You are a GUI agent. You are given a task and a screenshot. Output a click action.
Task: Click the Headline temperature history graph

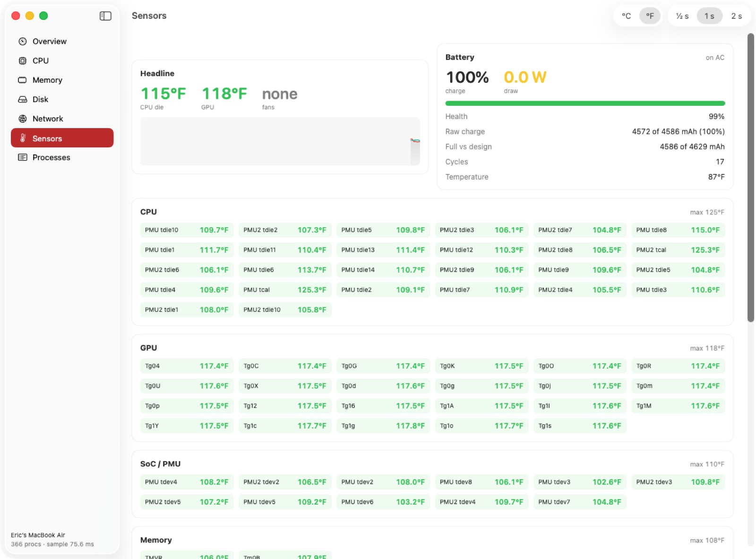pos(280,141)
